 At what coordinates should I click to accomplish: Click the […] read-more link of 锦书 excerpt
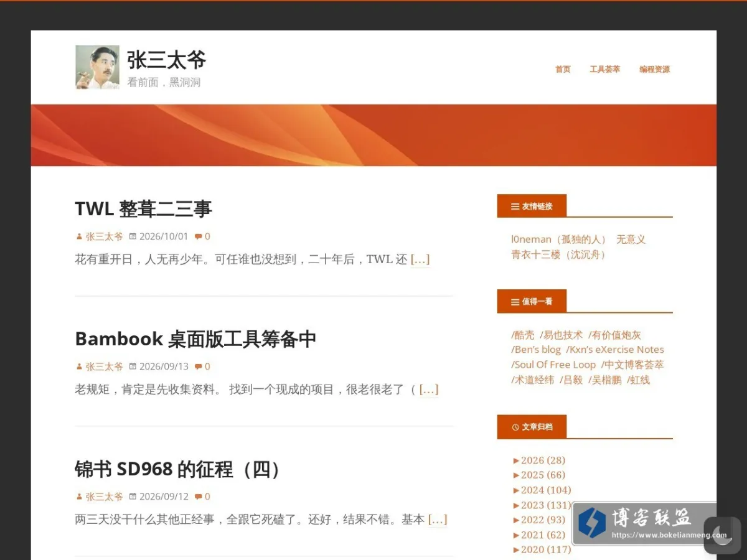click(x=438, y=520)
